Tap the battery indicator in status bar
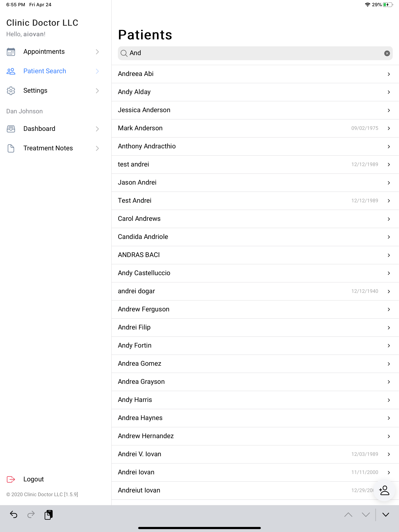399x532 pixels. pyautogui.click(x=388, y=4)
